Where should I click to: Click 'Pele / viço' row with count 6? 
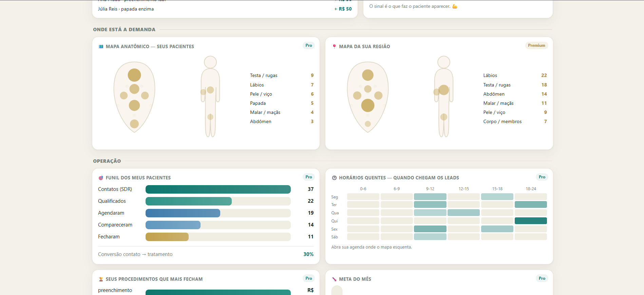point(282,94)
